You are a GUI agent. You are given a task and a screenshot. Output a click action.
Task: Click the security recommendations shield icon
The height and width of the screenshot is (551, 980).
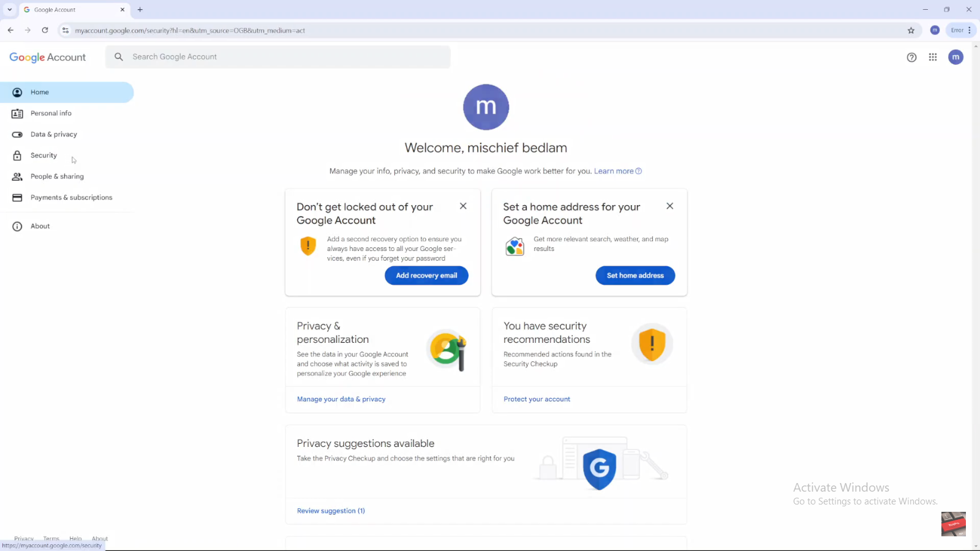click(652, 344)
